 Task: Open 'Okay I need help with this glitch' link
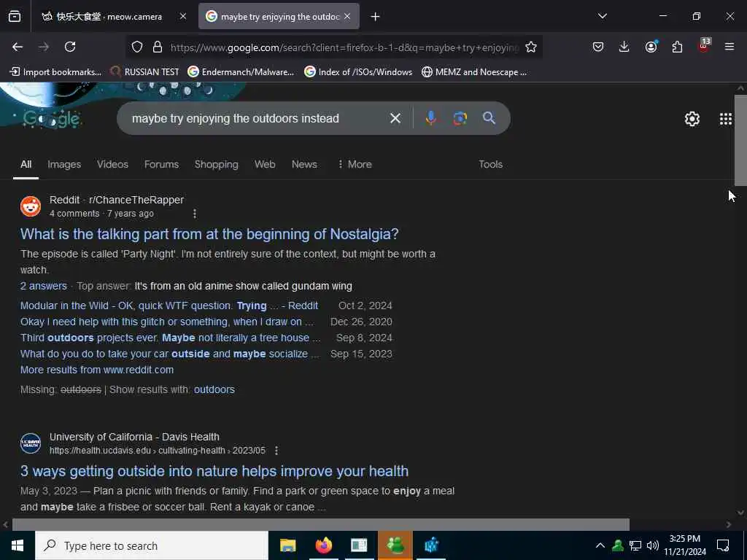167,322
